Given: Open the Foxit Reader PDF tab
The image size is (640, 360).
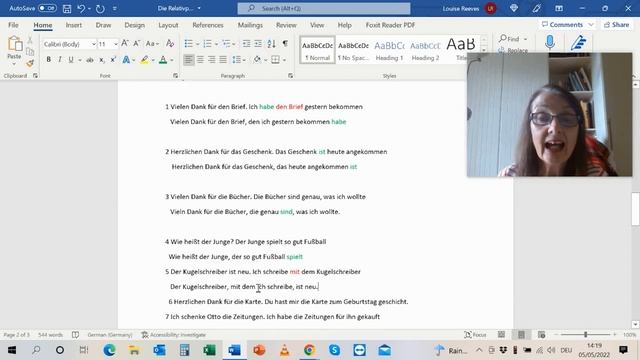Looking at the screenshot, I should pos(390,25).
